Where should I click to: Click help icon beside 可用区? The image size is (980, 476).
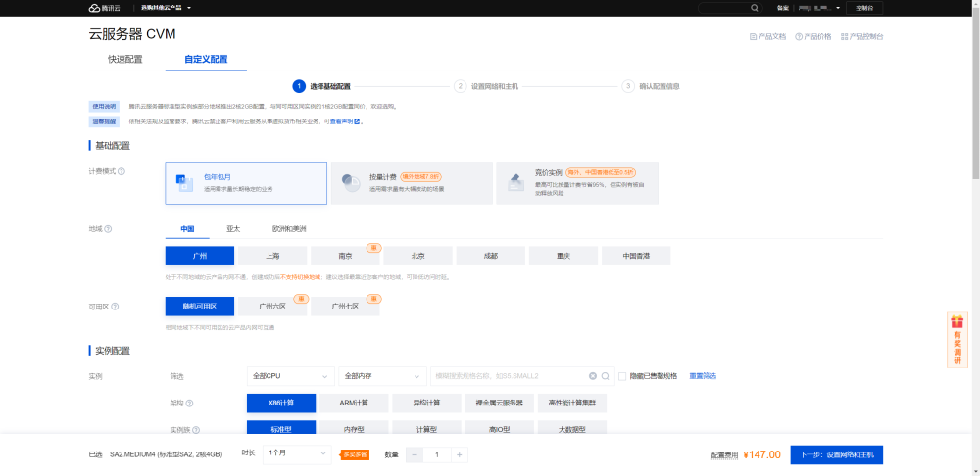point(115,307)
